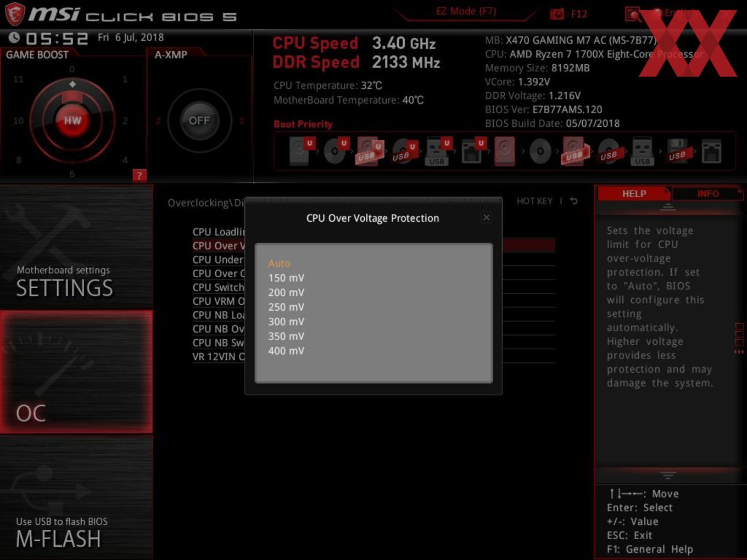Take a screenshot with the camera icon

pyautogui.click(x=556, y=14)
